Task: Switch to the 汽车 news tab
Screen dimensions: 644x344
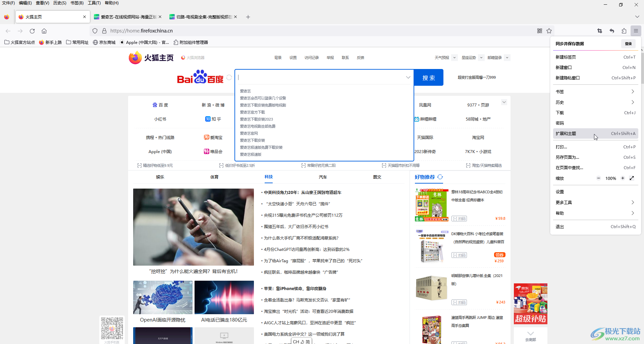Action: [x=323, y=177]
